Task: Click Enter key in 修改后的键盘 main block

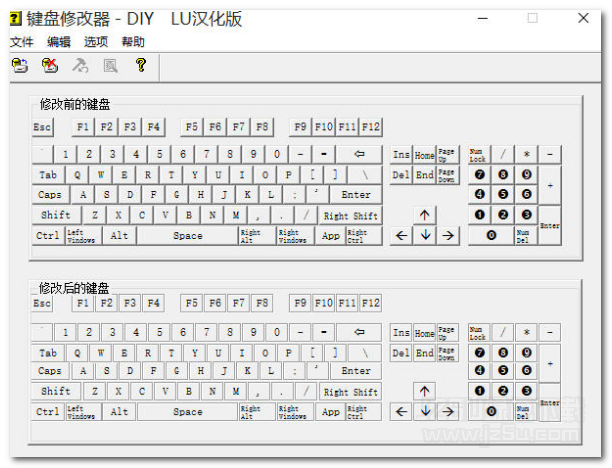Action: point(356,370)
